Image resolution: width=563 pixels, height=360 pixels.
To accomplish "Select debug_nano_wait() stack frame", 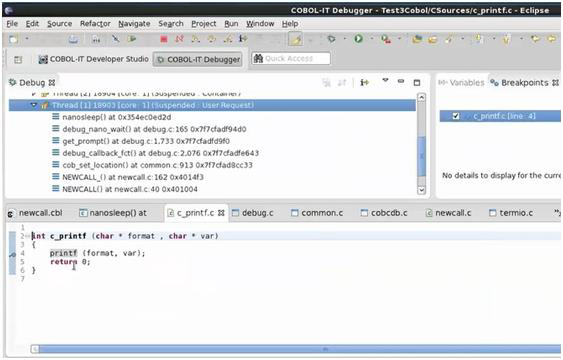I will (154, 129).
